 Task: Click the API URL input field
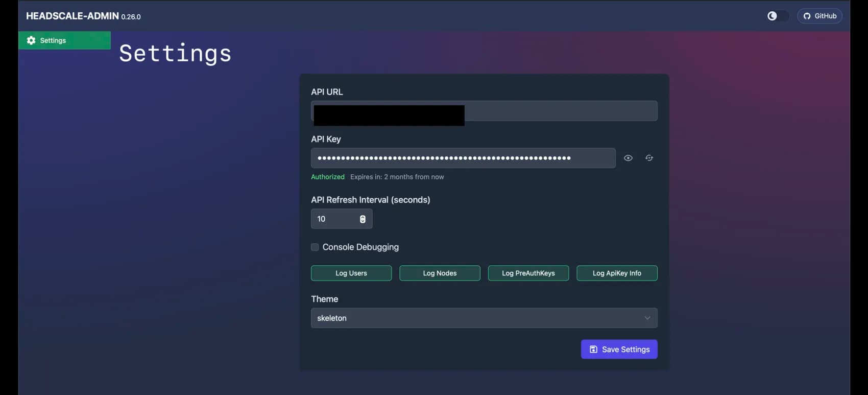point(484,111)
